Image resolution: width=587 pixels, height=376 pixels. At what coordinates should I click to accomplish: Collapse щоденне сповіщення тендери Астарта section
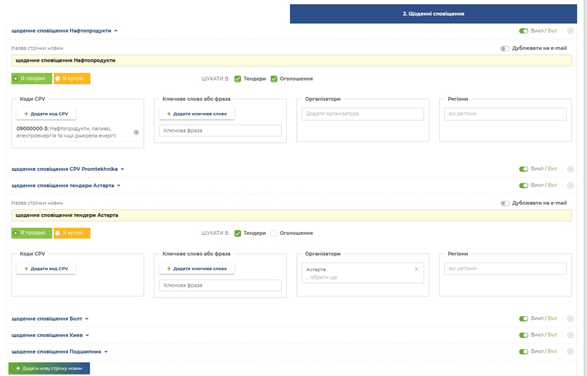66,185
